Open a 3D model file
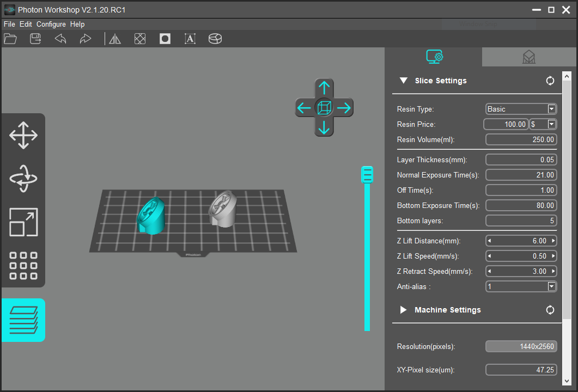Viewport: 578px width, 392px height. [10, 39]
